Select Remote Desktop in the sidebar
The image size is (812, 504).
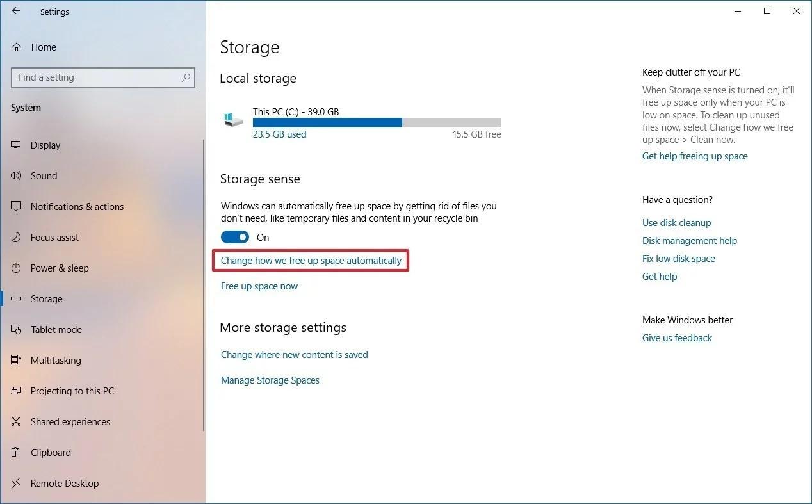point(65,483)
